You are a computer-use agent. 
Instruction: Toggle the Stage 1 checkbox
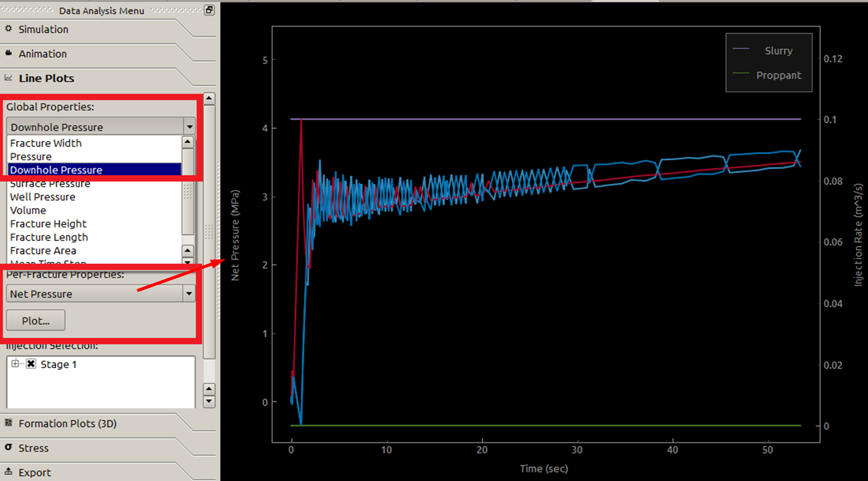click(31, 364)
